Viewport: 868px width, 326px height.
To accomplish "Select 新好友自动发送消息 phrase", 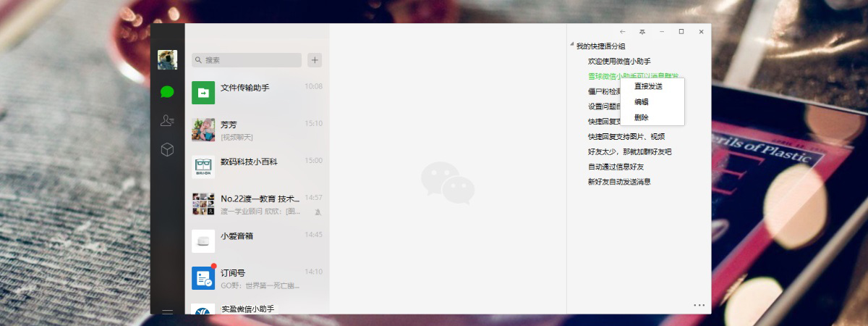I will 619,181.
